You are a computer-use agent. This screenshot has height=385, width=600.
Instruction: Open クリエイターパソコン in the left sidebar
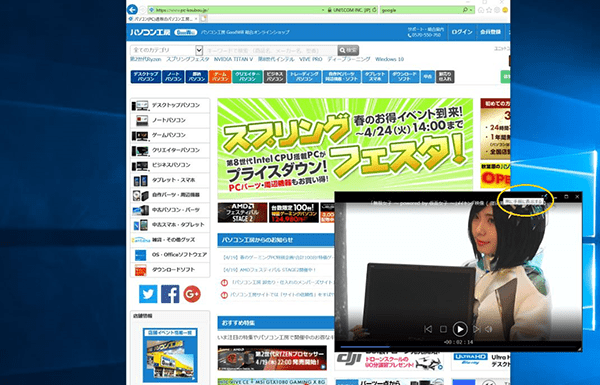click(170, 150)
